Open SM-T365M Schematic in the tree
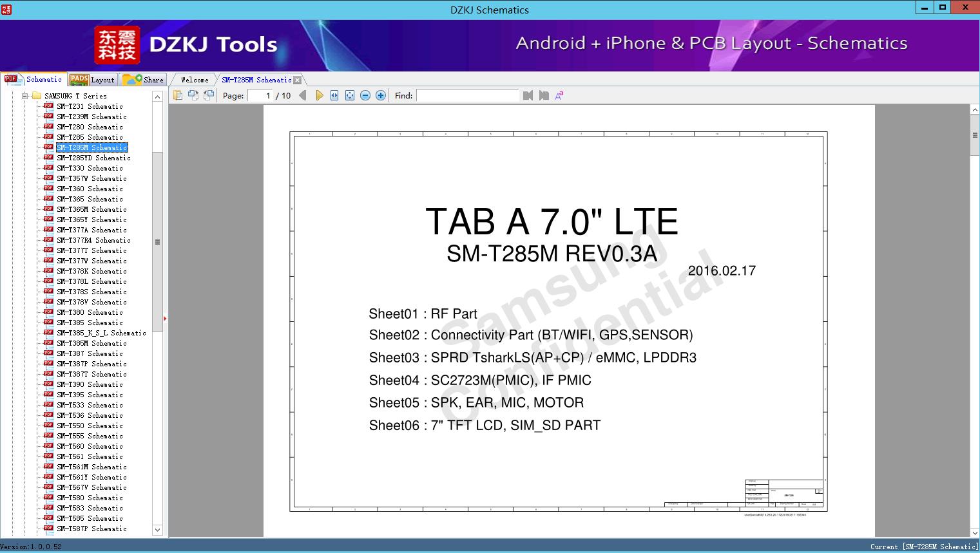 91,209
